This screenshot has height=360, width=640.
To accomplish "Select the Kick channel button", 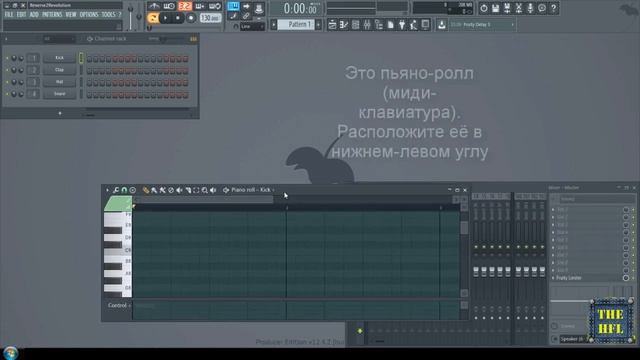I will [60, 58].
